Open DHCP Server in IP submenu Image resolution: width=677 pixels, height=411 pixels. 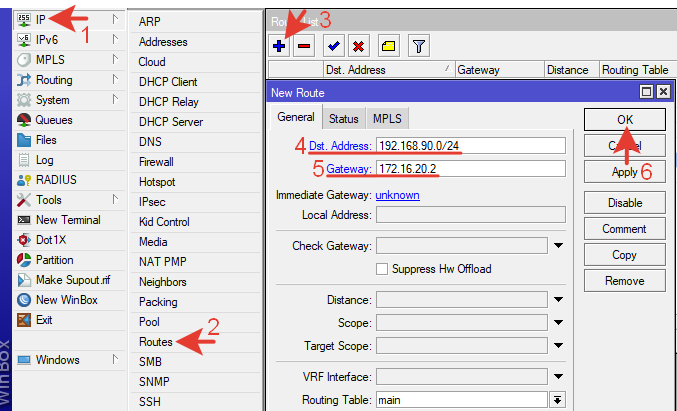(x=171, y=122)
